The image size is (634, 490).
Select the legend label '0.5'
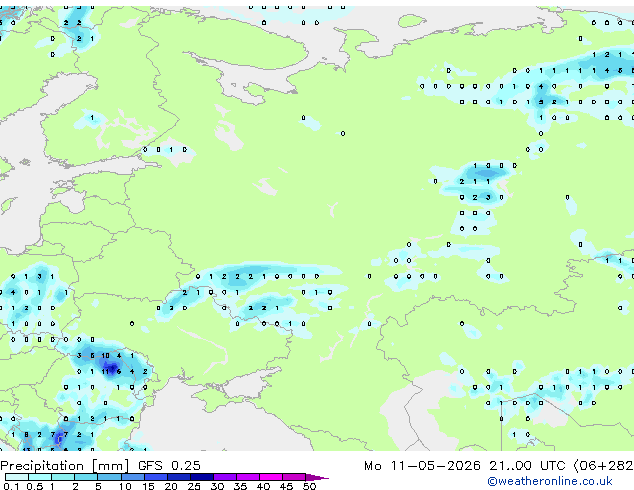[35, 486]
